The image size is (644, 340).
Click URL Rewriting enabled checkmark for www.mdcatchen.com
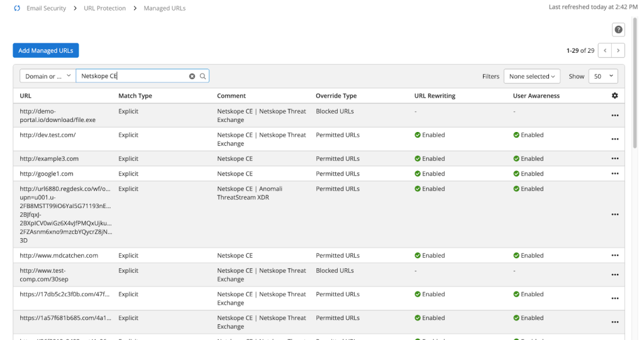pos(418,255)
